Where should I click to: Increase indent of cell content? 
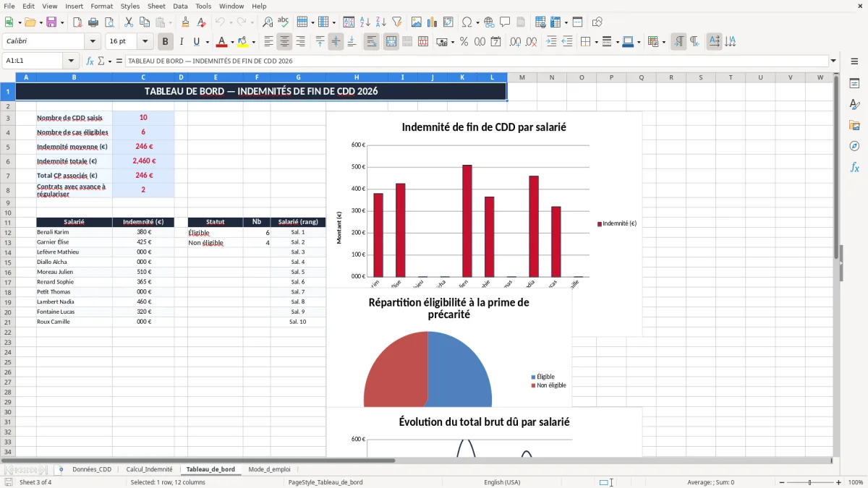click(551, 42)
